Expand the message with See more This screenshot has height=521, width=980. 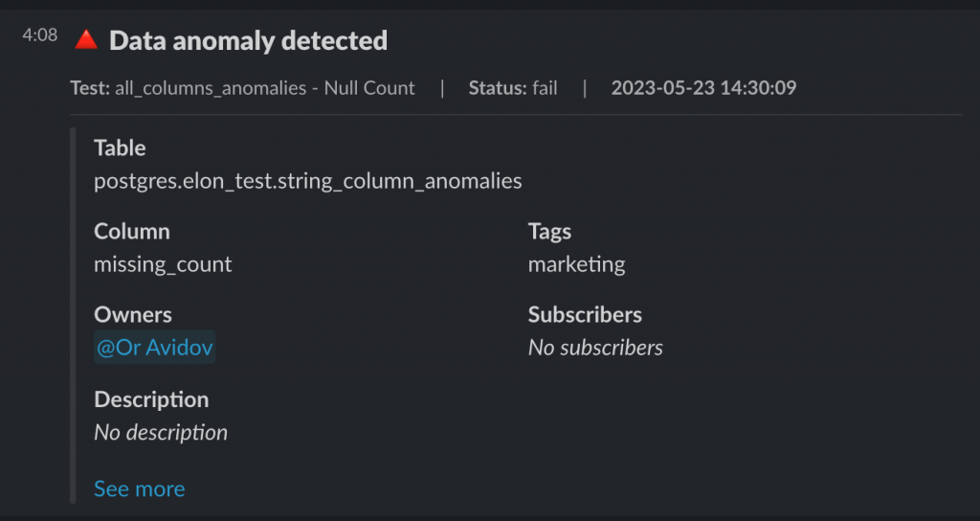click(139, 488)
